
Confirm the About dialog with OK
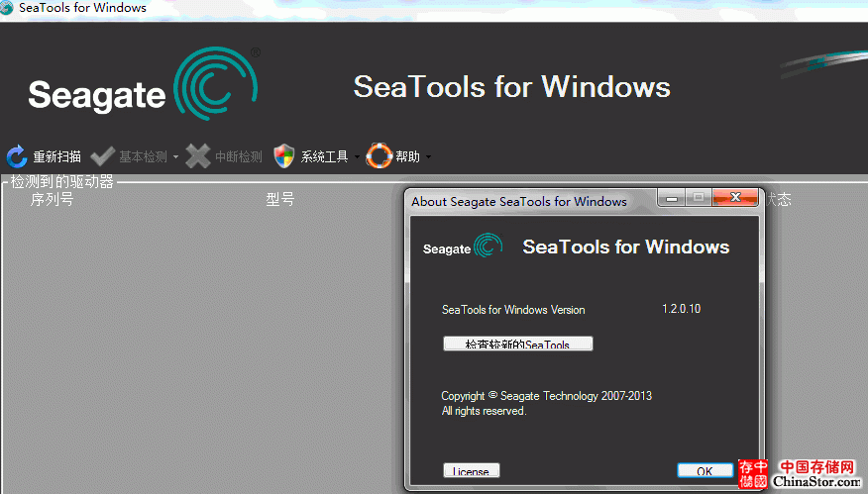pos(705,470)
